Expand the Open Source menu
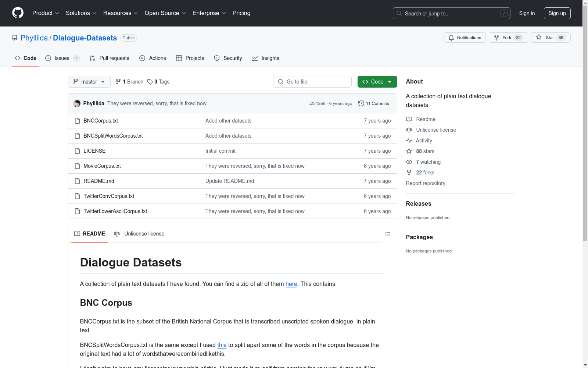Viewport: 588px width, 368px height. point(165,13)
